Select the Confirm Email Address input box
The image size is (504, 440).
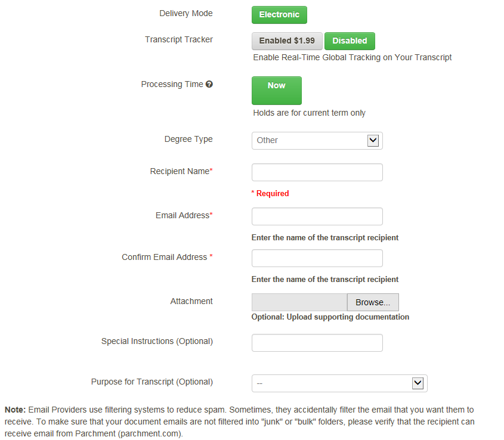point(317,258)
